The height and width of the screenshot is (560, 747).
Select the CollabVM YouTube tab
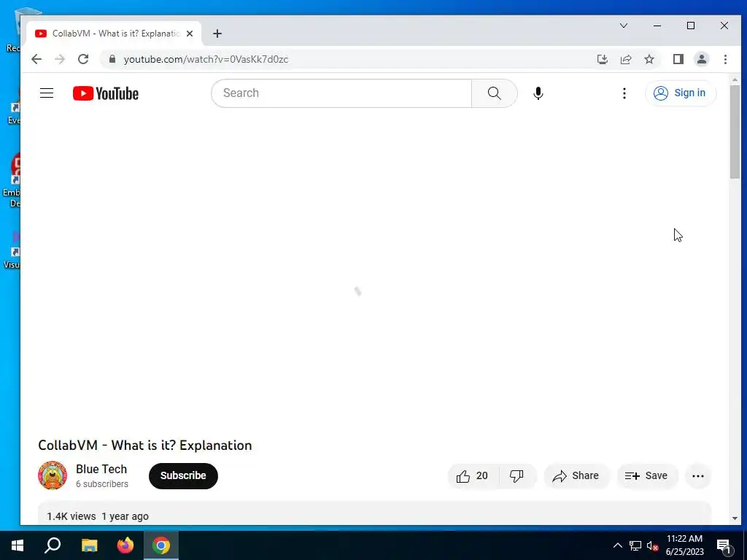click(113, 34)
